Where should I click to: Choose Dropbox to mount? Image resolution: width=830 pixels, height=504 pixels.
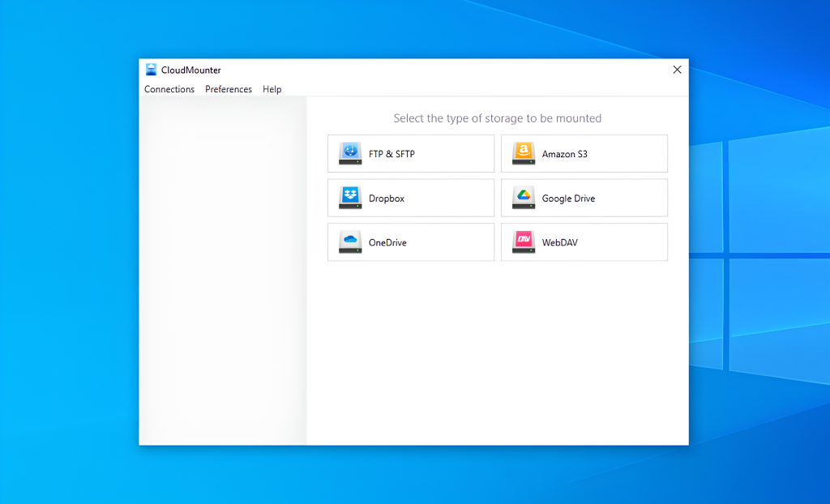tap(410, 197)
